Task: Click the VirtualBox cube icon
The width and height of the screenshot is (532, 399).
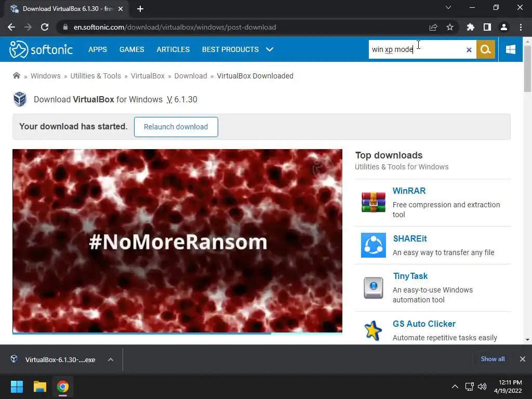Action: 20,99
